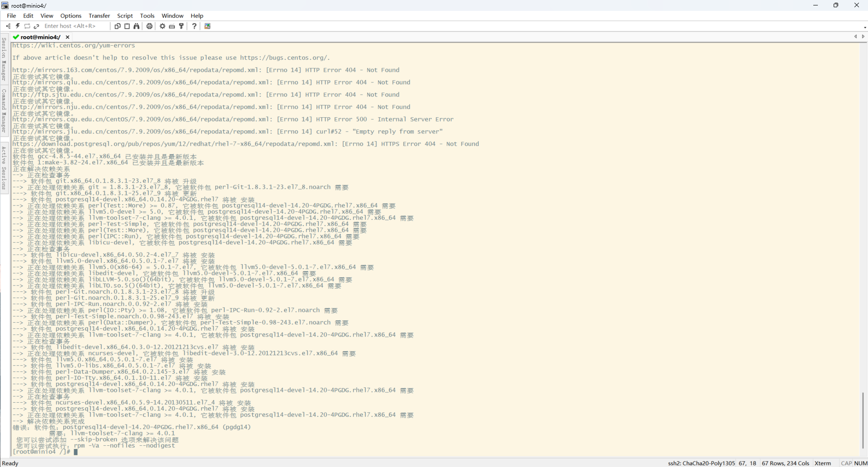
Task: Click the SecureCRT title bar app icon
Action: click(x=5, y=5)
